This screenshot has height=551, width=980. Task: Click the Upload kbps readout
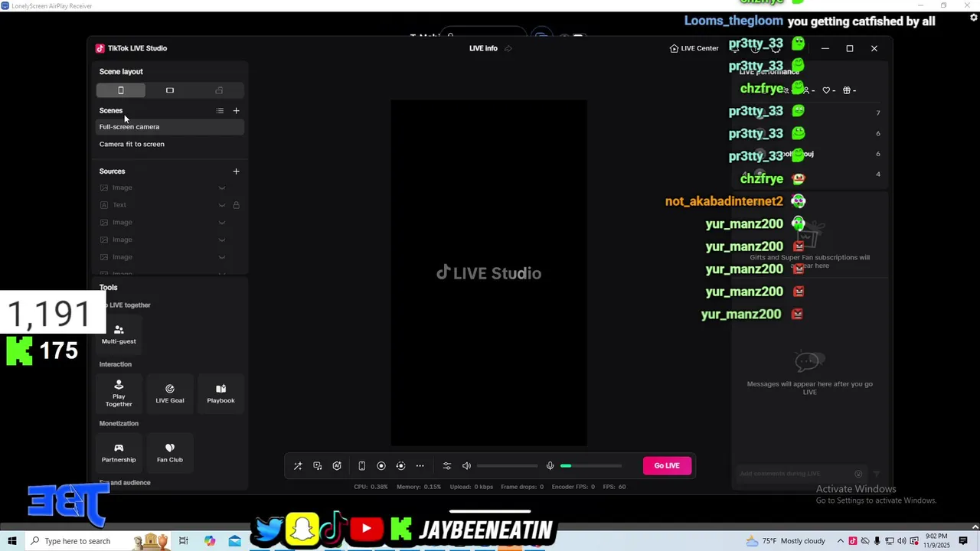pos(472,487)
